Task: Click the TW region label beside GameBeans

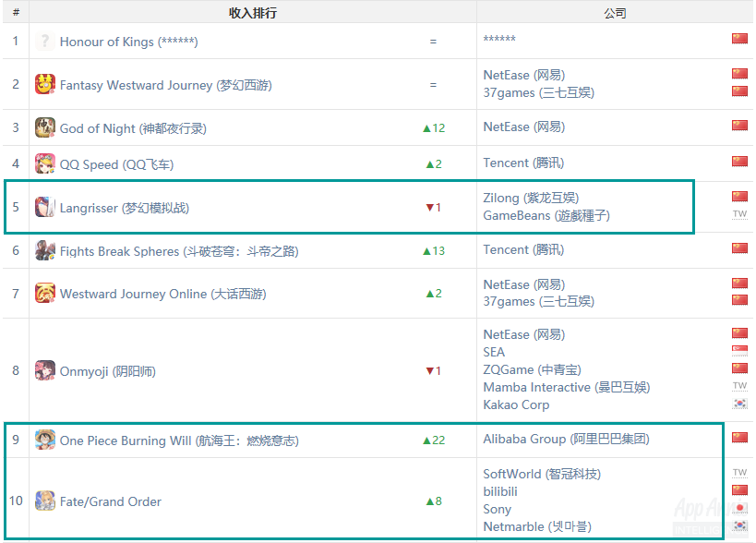Action: (739, 213)
